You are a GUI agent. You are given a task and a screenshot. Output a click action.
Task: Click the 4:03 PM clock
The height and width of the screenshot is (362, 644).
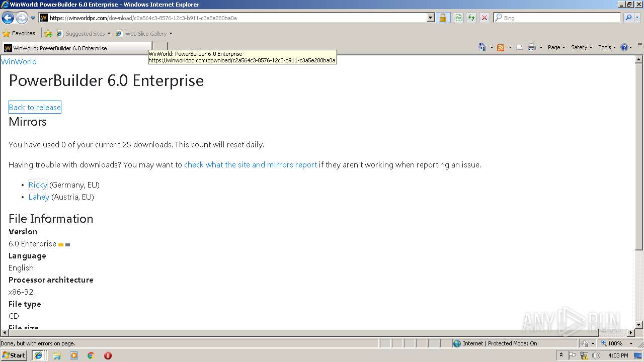(618, 355)
